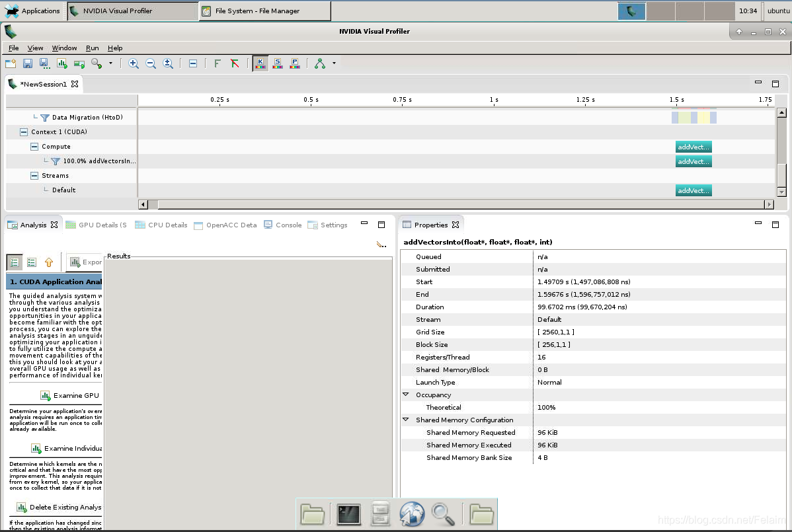
Task: Click the Save As floppy icon
Action: (44, 63)
